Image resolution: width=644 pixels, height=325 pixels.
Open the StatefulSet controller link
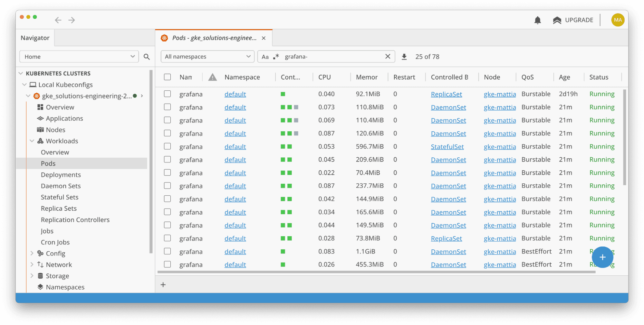pos(447,147)
